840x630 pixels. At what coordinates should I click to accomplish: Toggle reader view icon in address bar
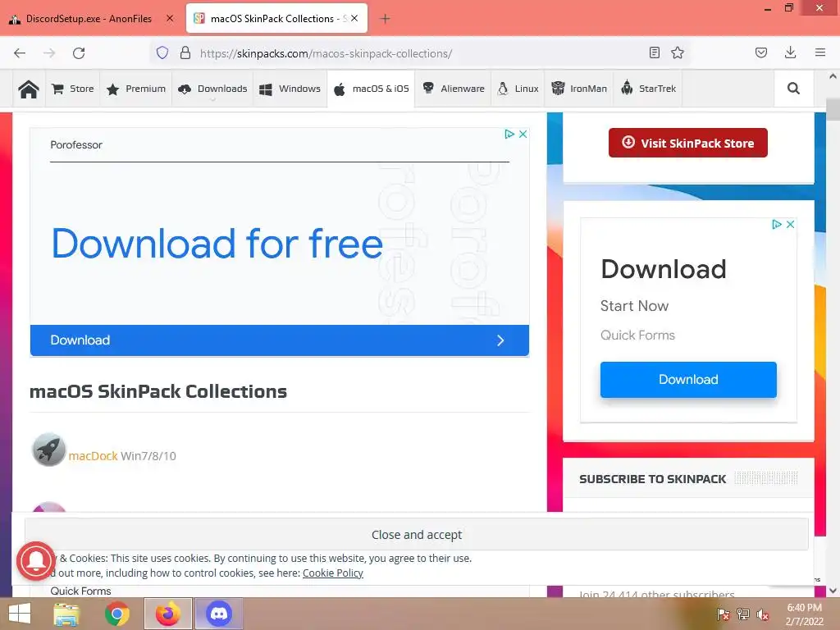pos(654,52)
